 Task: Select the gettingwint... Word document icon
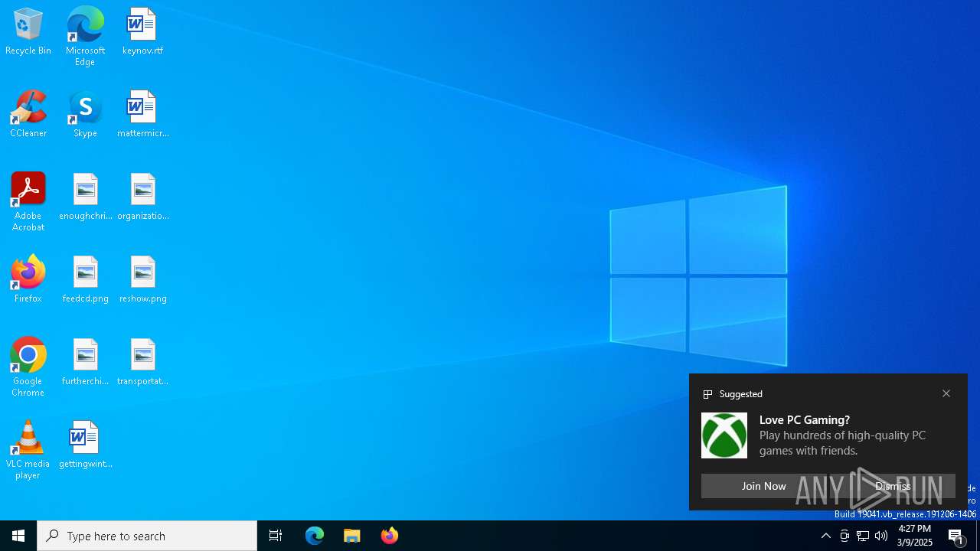click(x=85, y=445)
